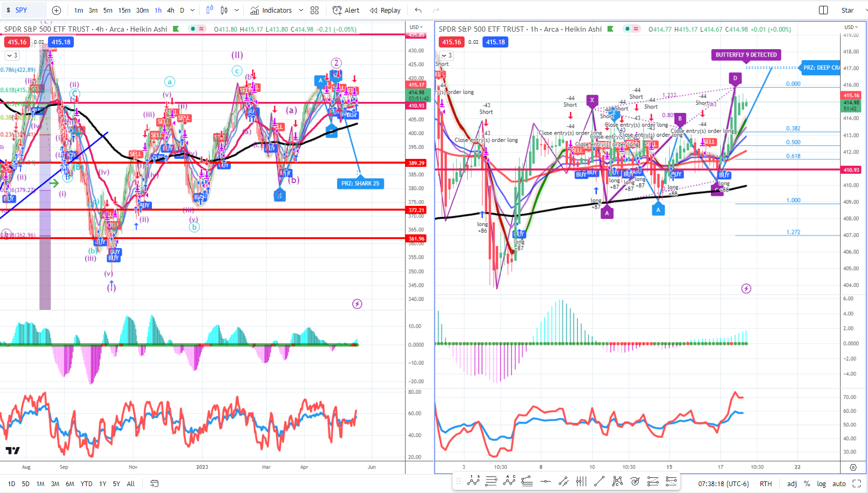
Task: Open the chart style dropdown arrow
Action: (x=237, y=10)
